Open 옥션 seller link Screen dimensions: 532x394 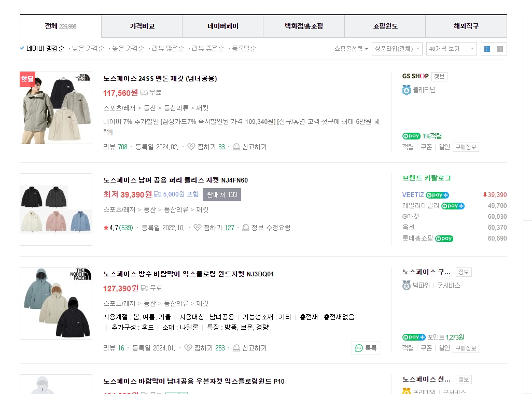408,228
